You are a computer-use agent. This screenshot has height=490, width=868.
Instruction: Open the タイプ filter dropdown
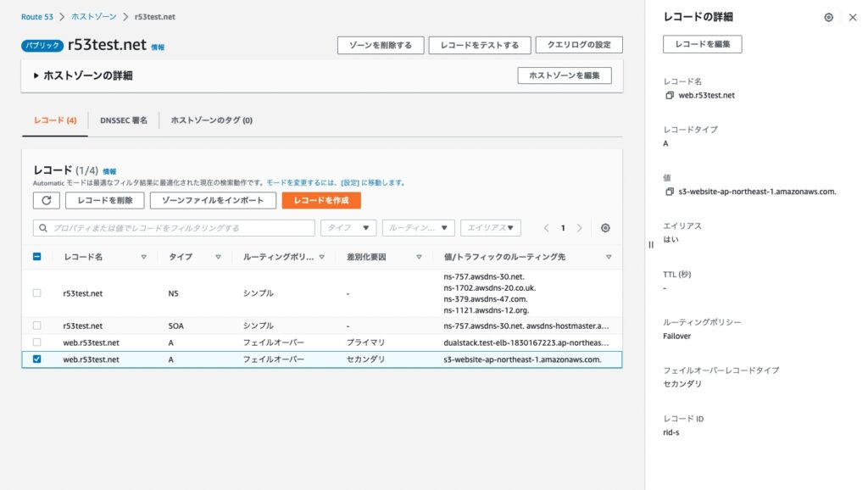point(348,228)
